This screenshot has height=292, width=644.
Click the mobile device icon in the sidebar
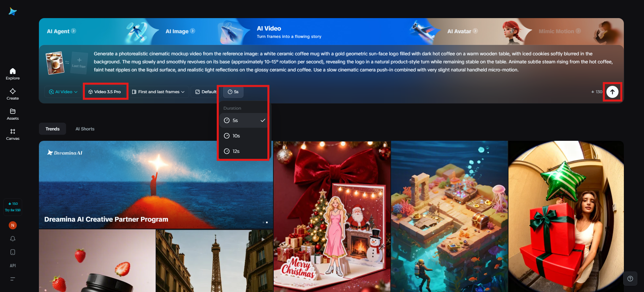[x=13, y=252]
